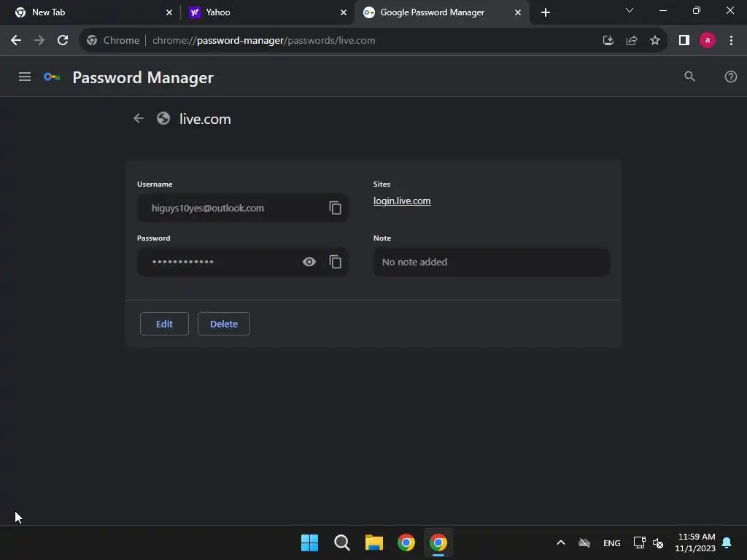Search passwords using the magnifier icon
This screenshot has width=747, height=560.
[x=689, y=77]
